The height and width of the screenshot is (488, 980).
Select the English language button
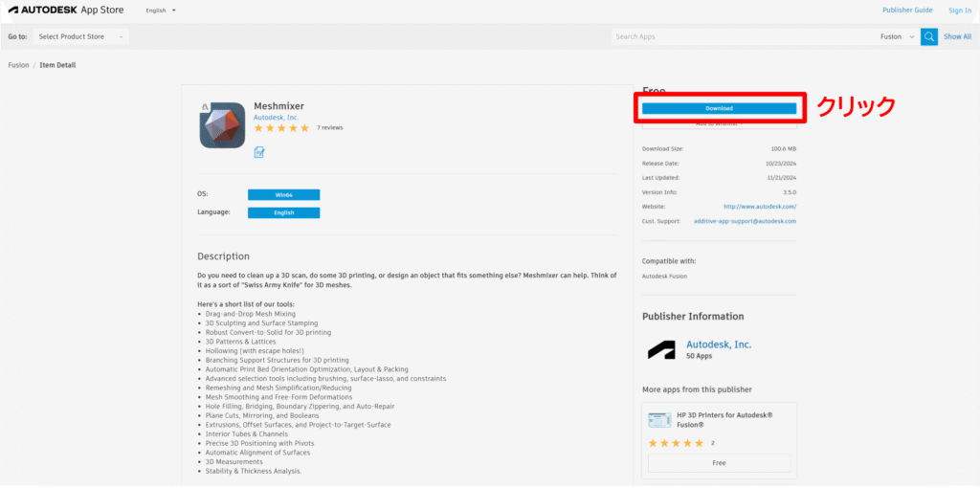(x=283, y=212)
